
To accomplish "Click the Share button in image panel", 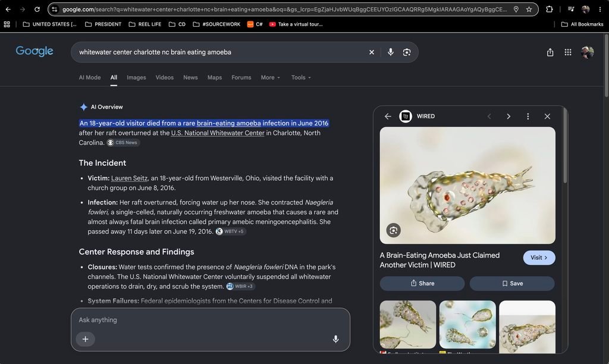I will pos(422,284).
